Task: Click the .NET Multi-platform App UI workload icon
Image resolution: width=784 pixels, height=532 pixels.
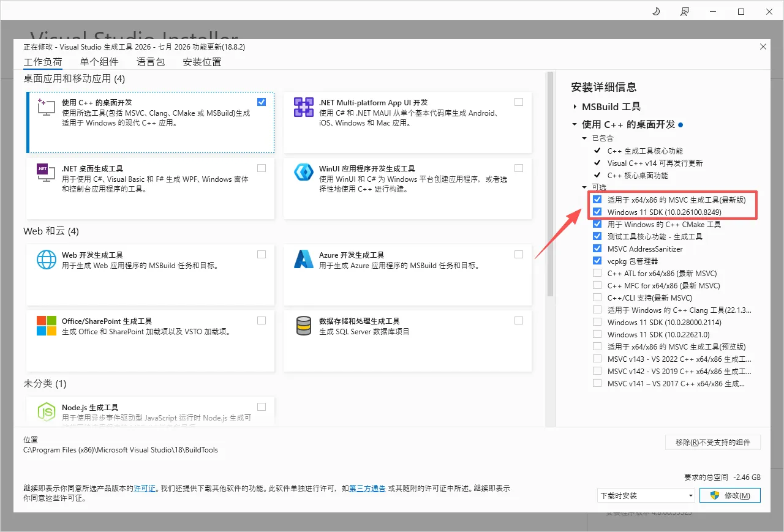Action: click(304, 107)
